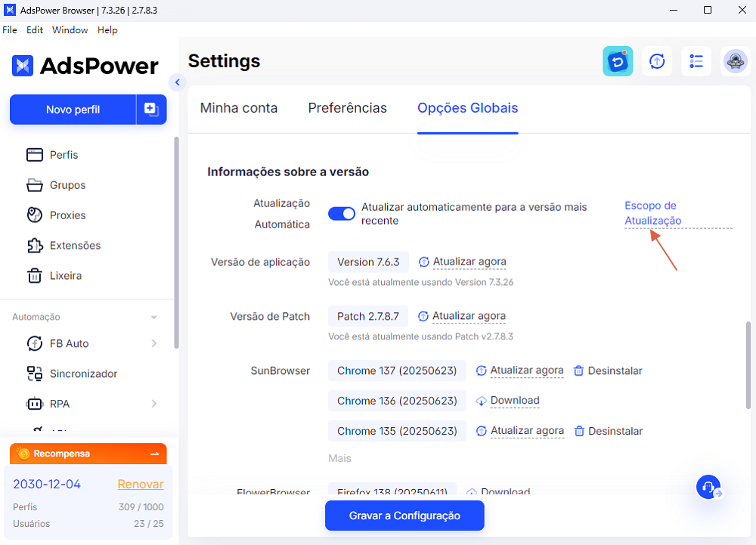Collapse the Automação section arrow
Screen dimensions: 756x545
pyautogui.click(x=153, y=317)
